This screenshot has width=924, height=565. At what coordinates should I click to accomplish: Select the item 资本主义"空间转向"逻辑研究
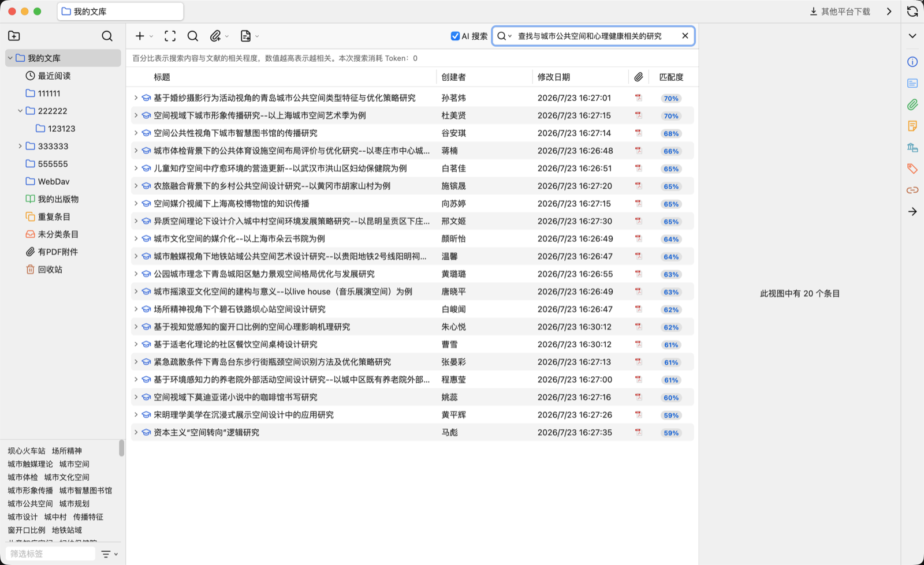[412, 432]
